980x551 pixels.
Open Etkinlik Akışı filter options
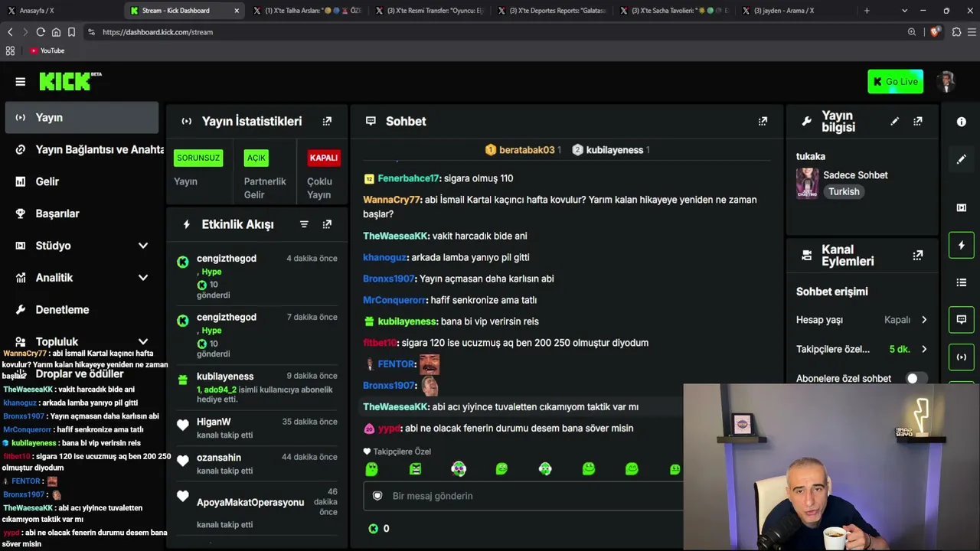[x=304, y=224]
